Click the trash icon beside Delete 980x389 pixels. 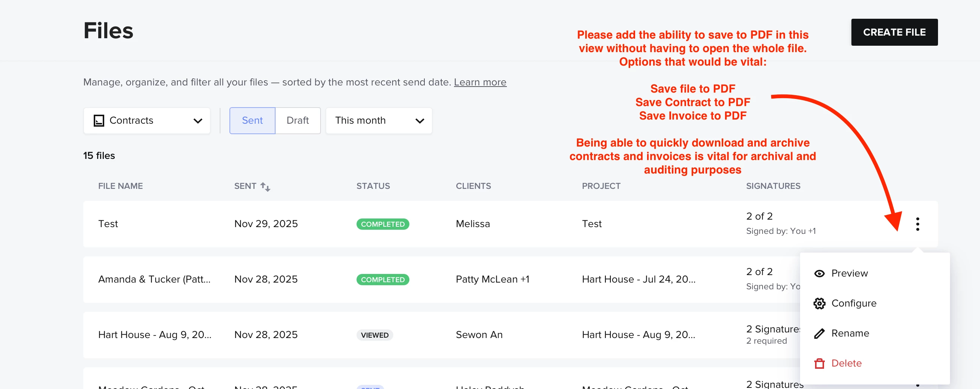[819, 364]
